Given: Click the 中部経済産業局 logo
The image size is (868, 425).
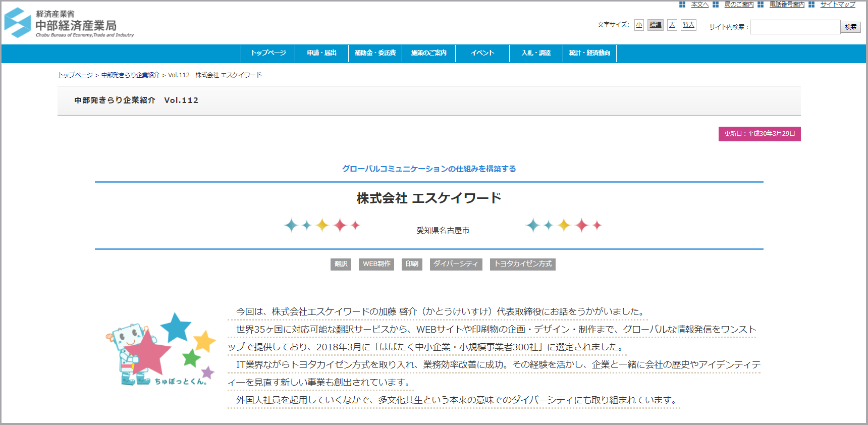Looking at the screenshot, I should [69, 23].
